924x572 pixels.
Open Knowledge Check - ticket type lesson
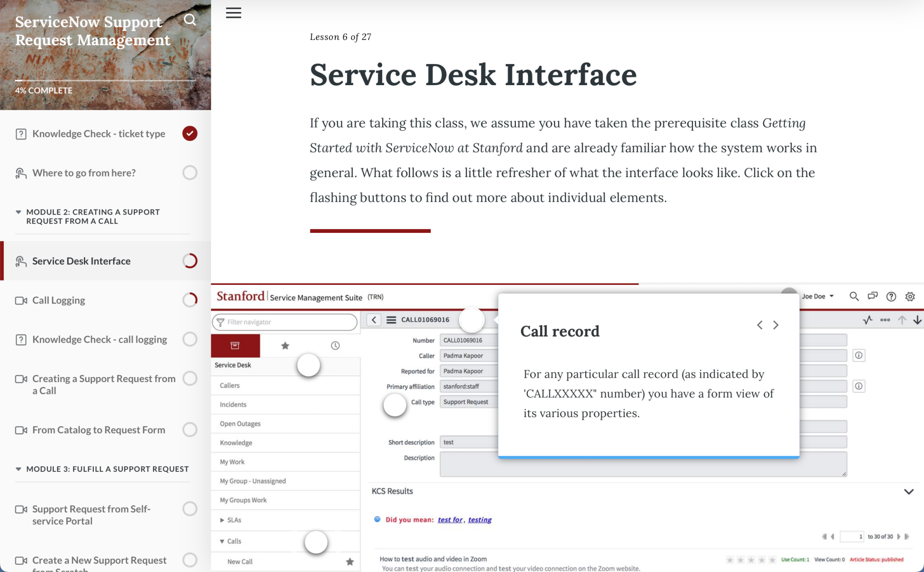click(x=99, y=134)
